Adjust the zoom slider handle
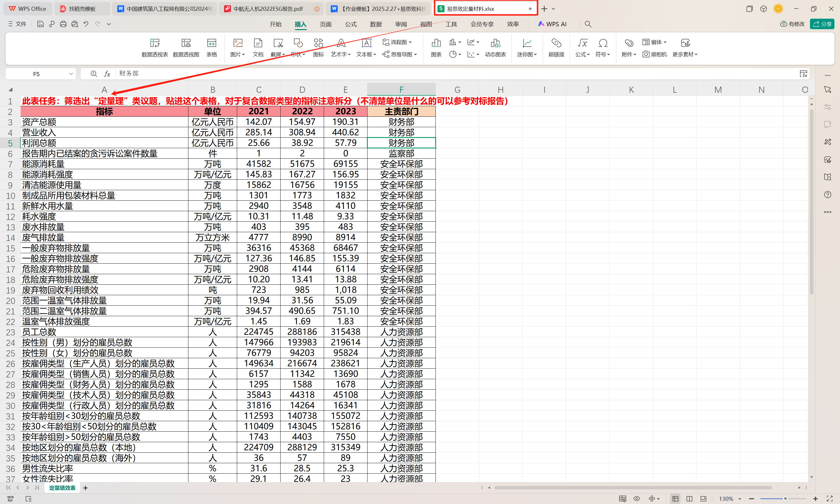Image resolution: width=840 pixels, height=504 pixels. click(785, 498)
